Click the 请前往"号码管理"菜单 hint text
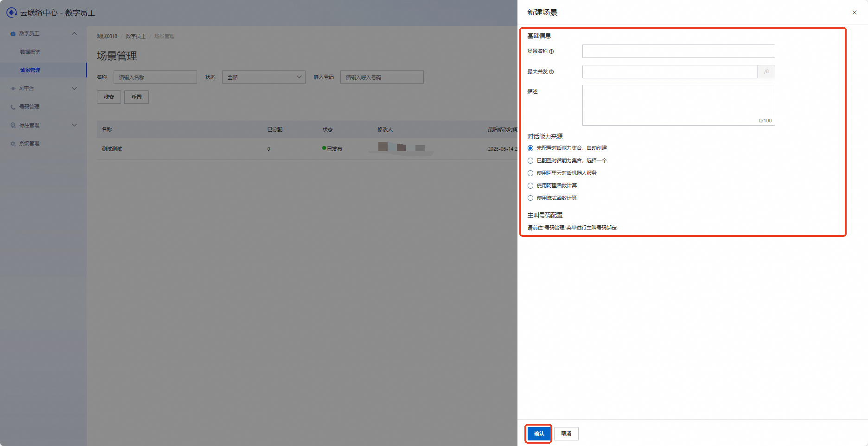The height and width of the screenshot is (446, 868). pos(572,228)
